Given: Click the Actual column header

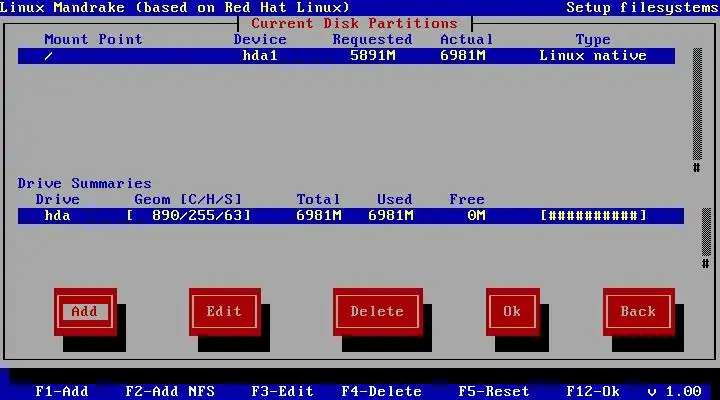Looking at the screenshot, I should [467, 39].
